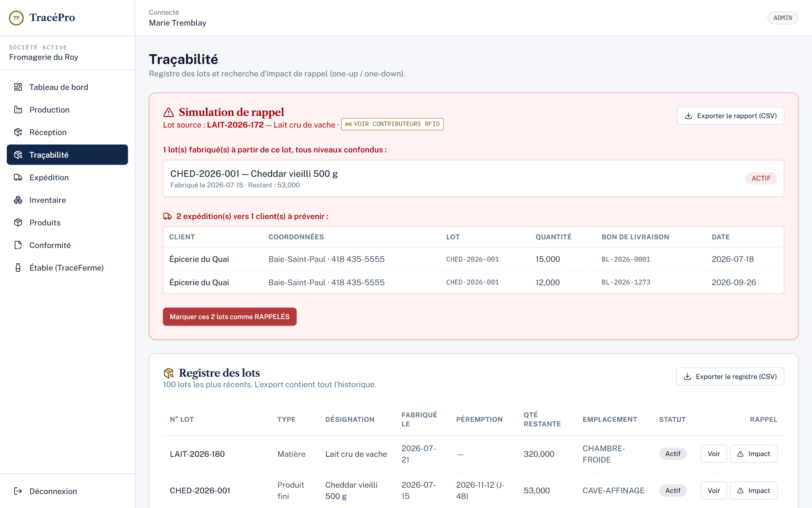812x508 pixels.
Task: Click the ADMIN role badge
Action: coord(783,18)
